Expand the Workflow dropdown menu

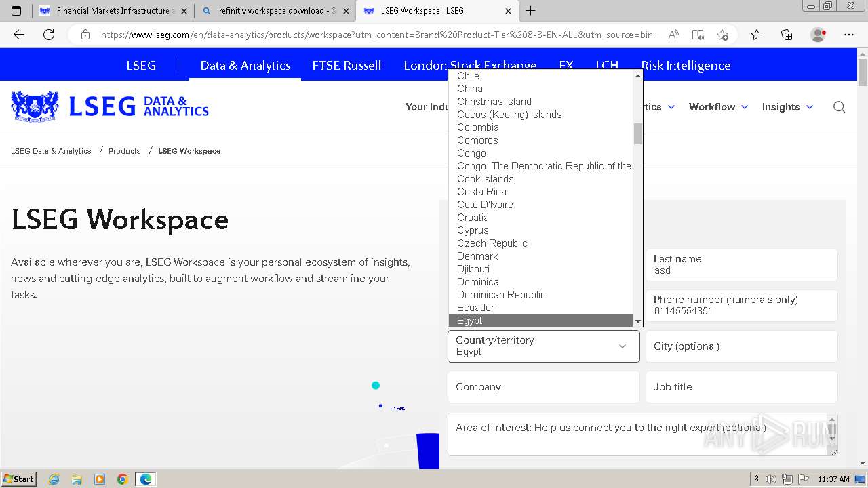coord(718,107)
